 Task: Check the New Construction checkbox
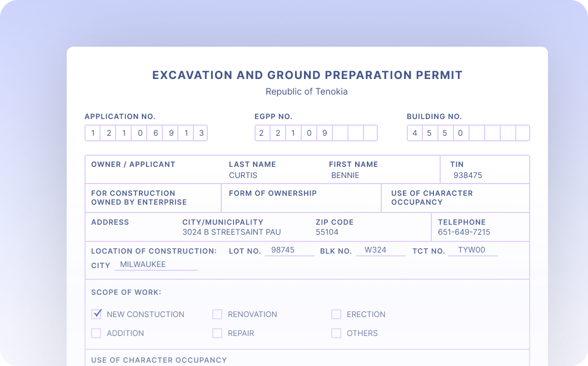(x=96, y=314)
